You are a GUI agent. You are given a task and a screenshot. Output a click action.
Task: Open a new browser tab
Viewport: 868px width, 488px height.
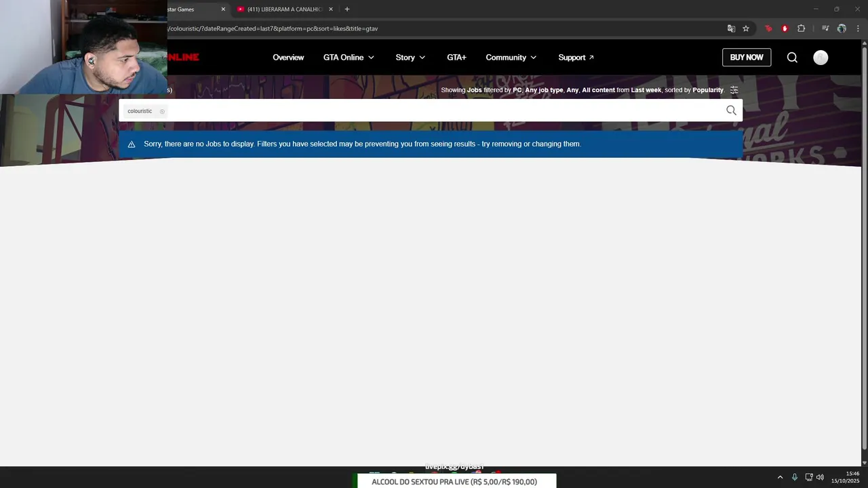(x=347, y=9)
